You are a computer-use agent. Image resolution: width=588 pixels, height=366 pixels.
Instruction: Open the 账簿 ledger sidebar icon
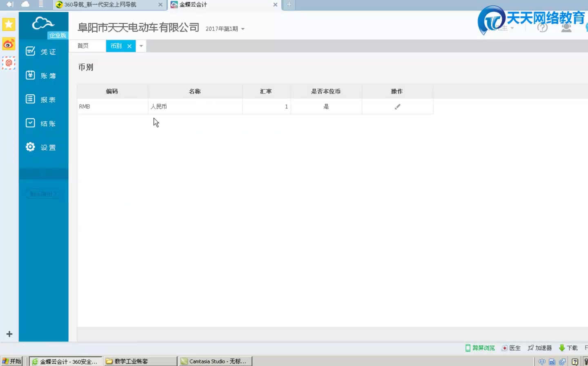tap(30, 75)
